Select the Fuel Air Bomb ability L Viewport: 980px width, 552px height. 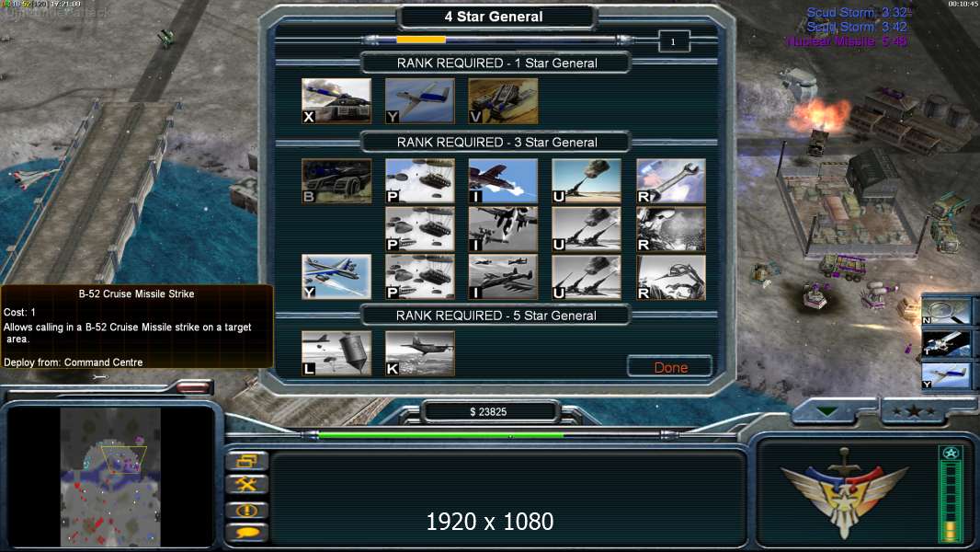coord(336,353)
